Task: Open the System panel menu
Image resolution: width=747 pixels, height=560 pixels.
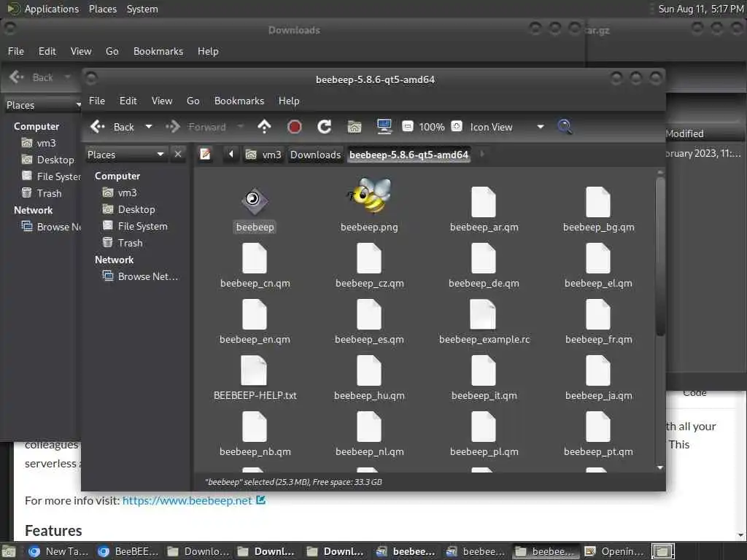Action: click(142, 9)
